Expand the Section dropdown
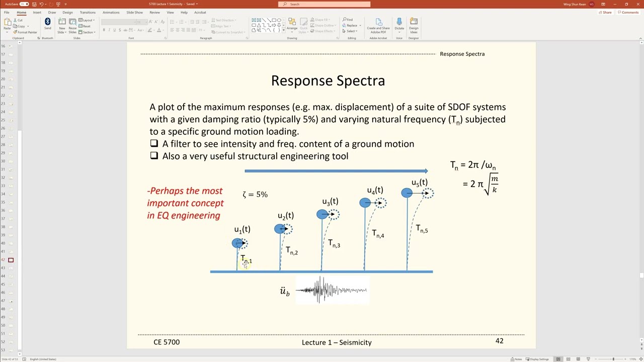Viewport: 644px width, 362px height. coord(88,32)
